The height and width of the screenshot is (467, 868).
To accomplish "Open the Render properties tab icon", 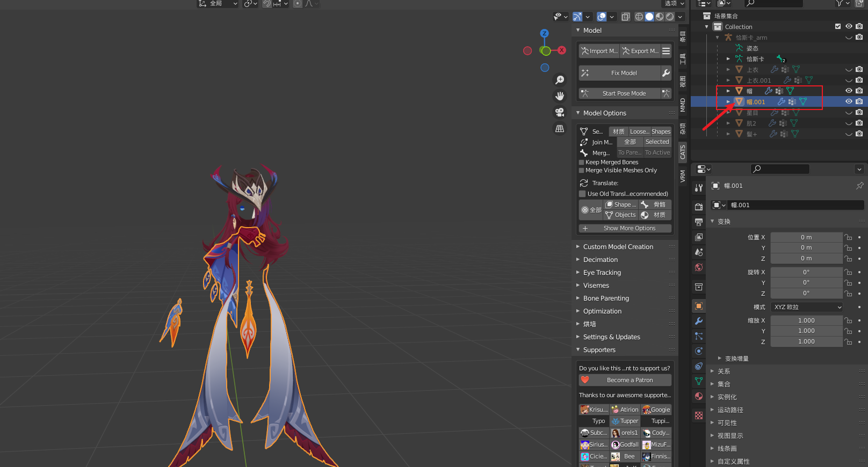I will pos(698,207).
